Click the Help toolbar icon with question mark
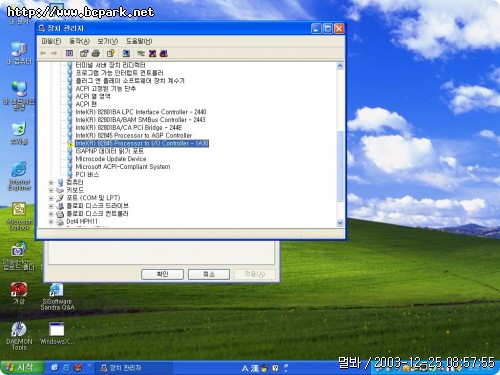Image resolution: width=500 pixels, height=375 pixels. pos(111,53)
